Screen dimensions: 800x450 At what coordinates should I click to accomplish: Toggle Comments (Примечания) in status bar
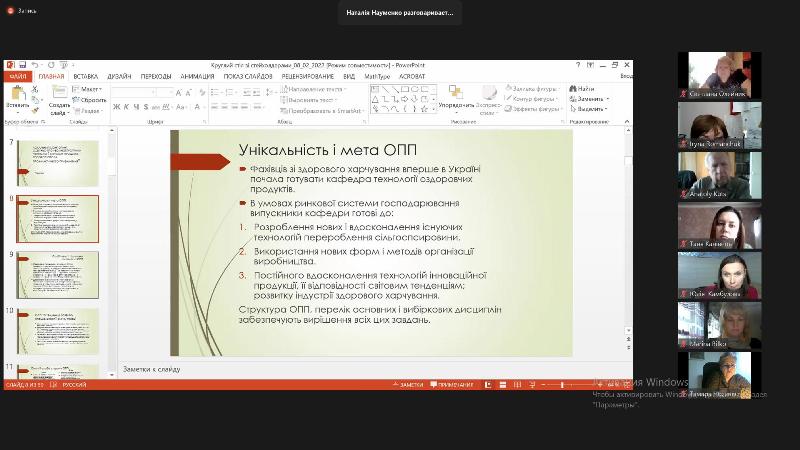point(452,384)
